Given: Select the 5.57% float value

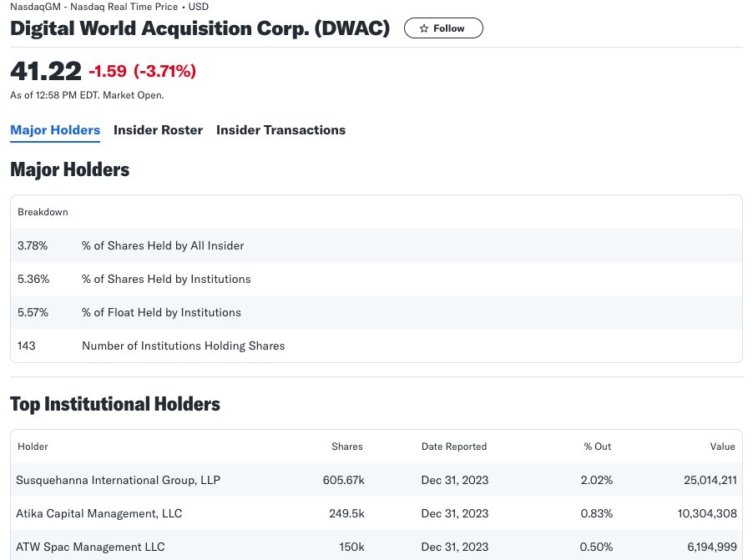Looking at the screenshot, I should (33, 312).
